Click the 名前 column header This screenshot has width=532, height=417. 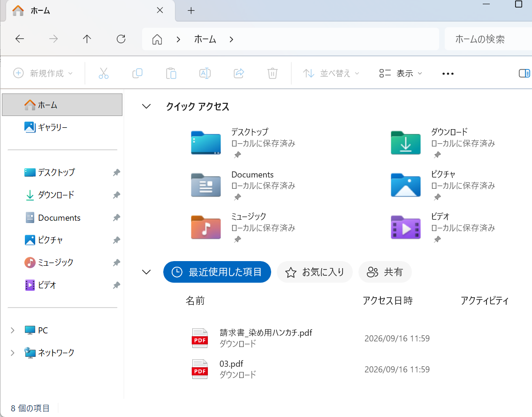[195, 301]
